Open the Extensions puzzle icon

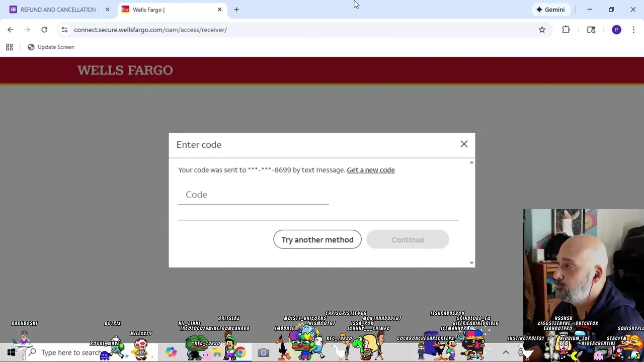pos(566,30)
